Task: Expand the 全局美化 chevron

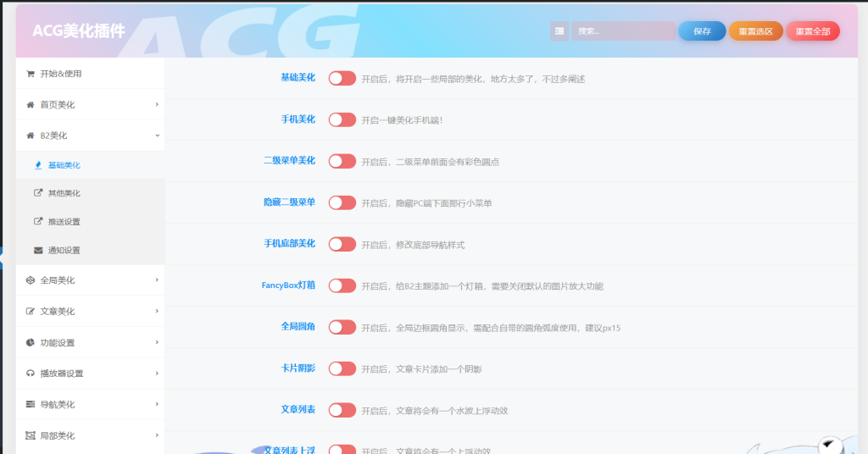Action: click(157, 280)
